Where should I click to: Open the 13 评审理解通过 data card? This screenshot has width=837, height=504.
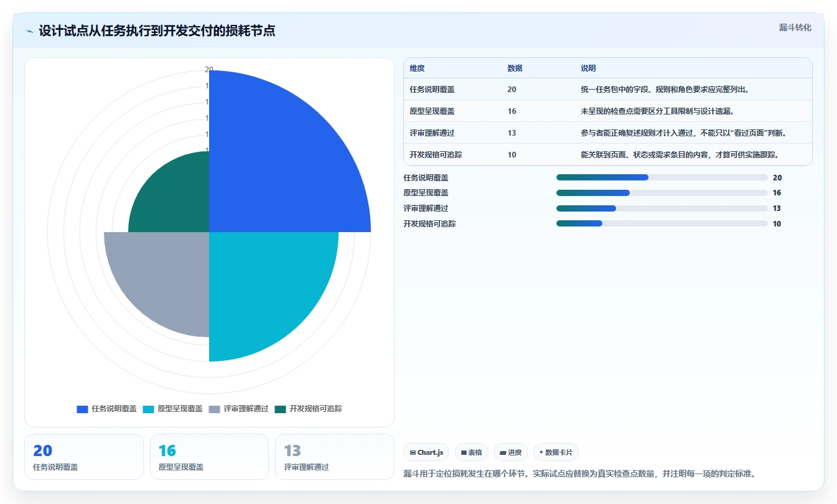pos(335,457)
